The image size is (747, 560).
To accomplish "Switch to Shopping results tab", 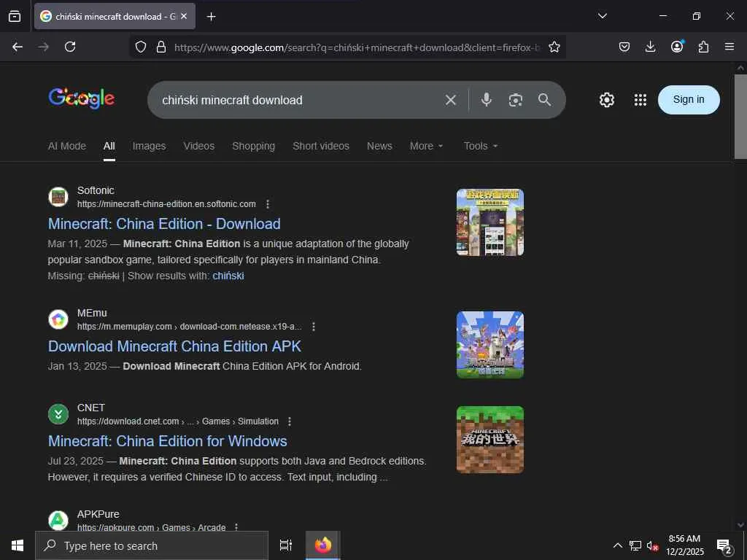I will (x=253, y=146).
